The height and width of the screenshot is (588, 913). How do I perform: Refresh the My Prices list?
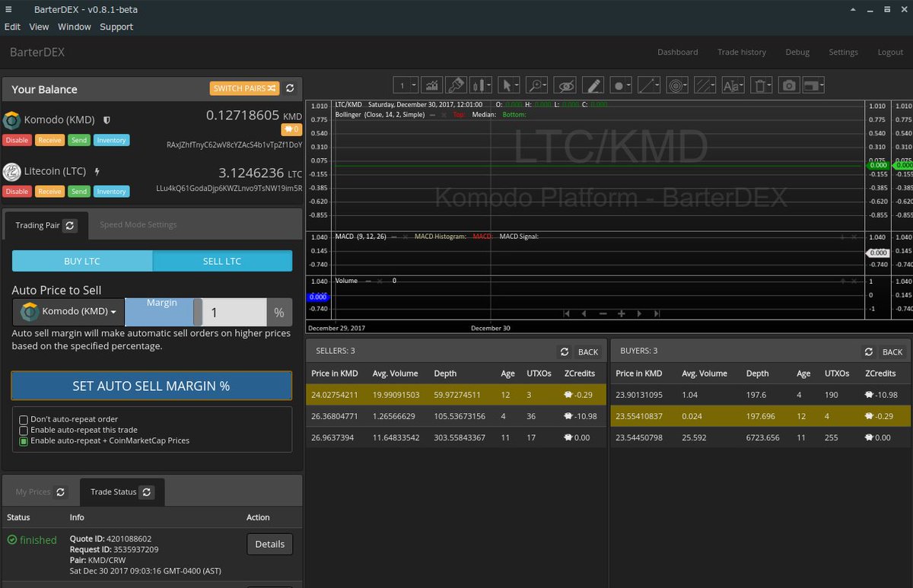(61, 492)
